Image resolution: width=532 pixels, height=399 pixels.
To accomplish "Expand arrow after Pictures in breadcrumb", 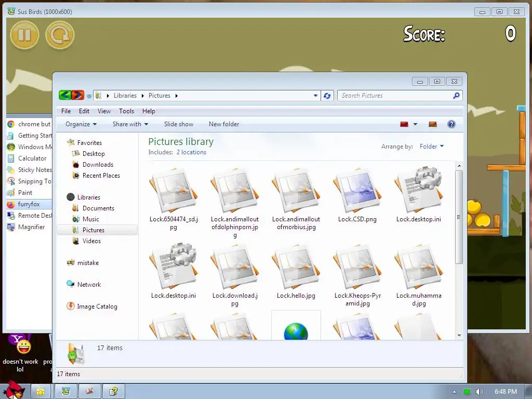I will click(x=177, y=96).
